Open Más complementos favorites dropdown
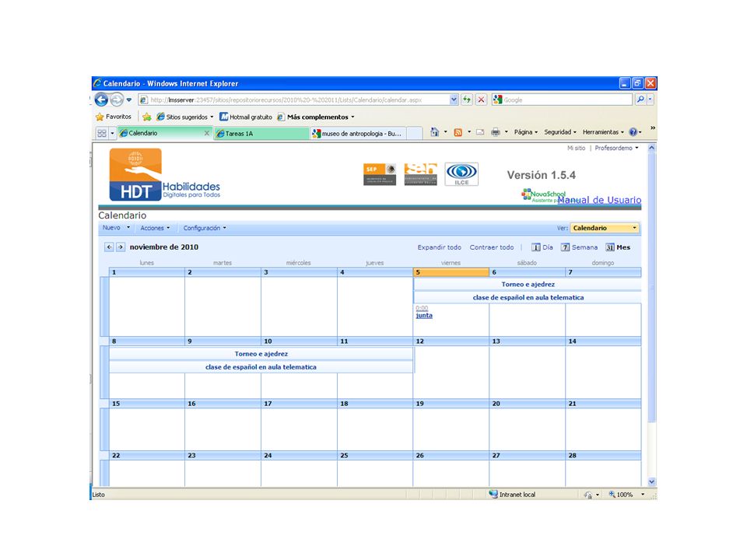This screenshot has height=560, width=747. pos(317,117)
